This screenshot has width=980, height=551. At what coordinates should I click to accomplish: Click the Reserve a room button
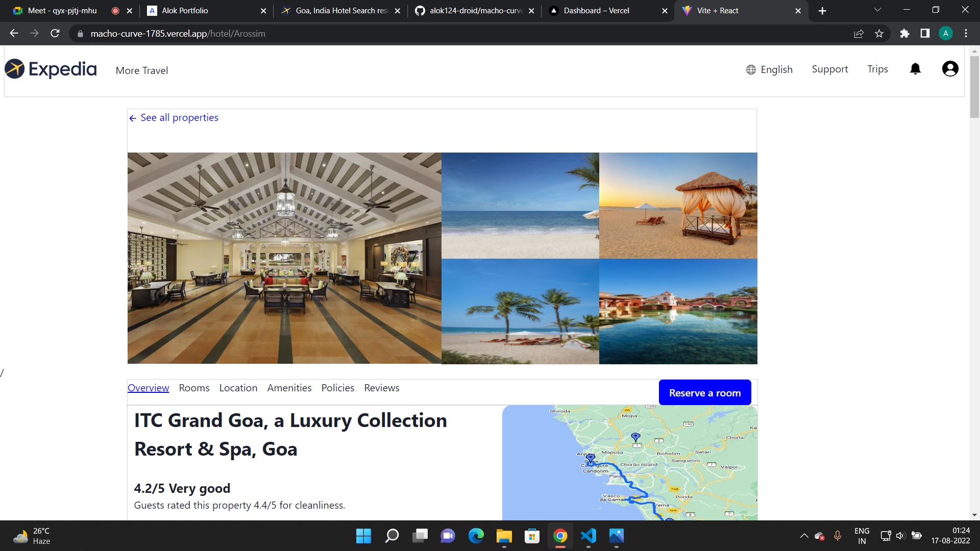(705, 392)
